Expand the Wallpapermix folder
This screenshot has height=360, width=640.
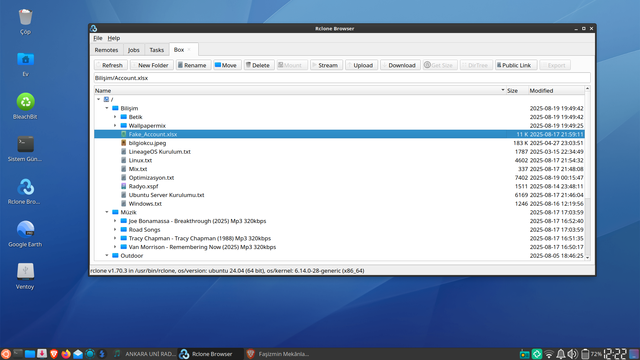115,125
